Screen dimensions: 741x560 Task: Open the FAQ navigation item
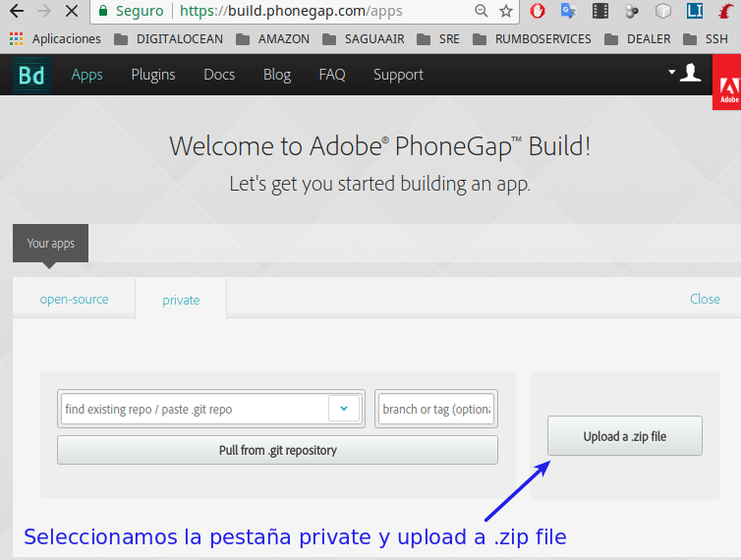(x=332, y=75)
